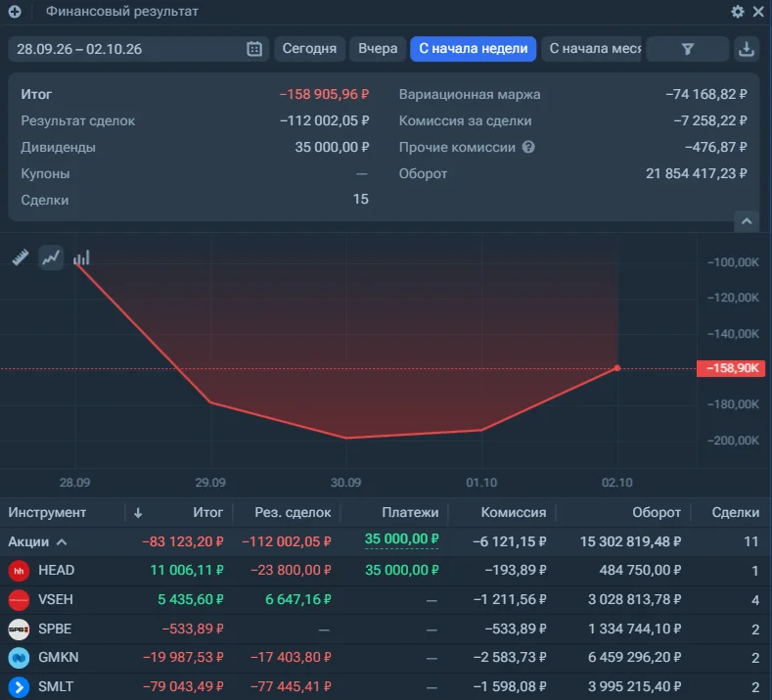Click Вариационная маржа value -74 168,82 ₽
772x700 pixels.
pos(706,94)
